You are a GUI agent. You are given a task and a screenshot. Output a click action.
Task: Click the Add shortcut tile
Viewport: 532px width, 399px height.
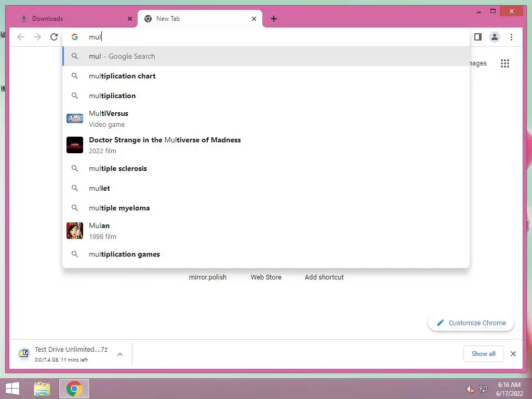click(324, 277)
